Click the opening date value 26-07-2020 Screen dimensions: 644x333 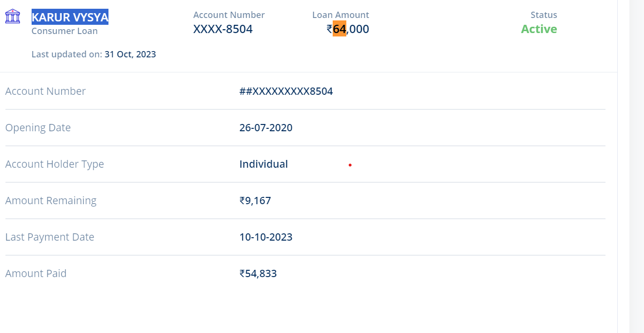click(x=266, y=128)
